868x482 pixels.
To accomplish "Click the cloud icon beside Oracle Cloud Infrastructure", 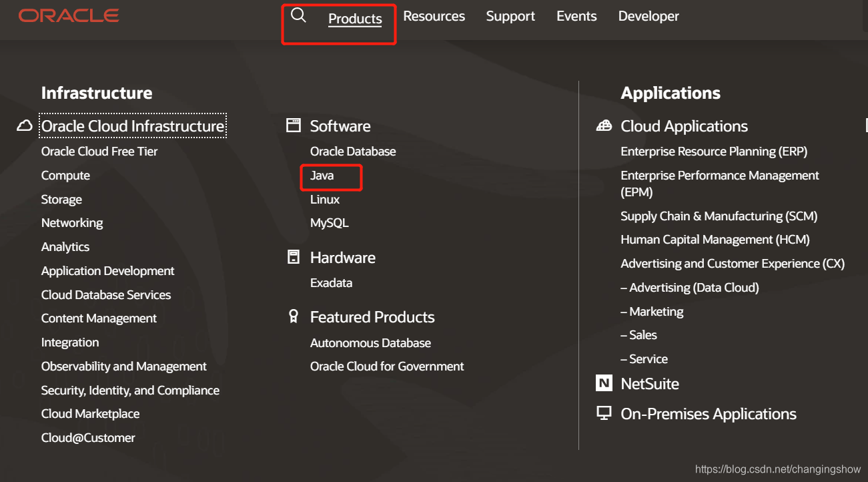I will tap(25, 126).
